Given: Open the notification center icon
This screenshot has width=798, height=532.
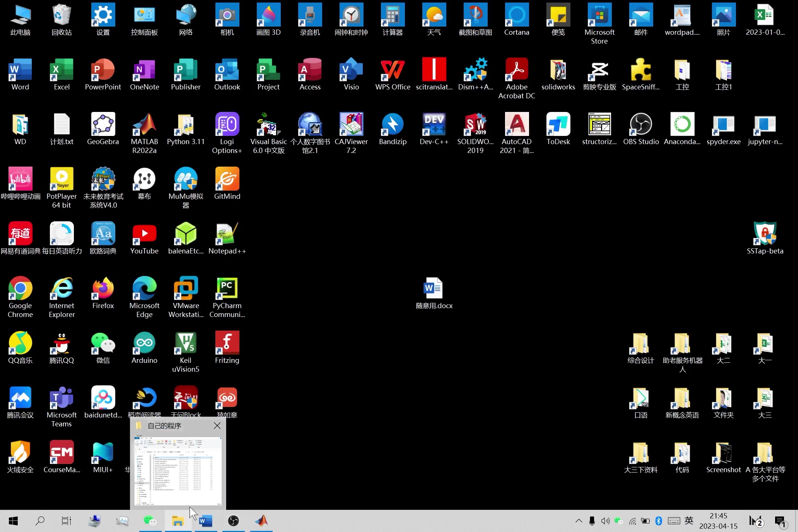Looking at the screenshot, I should (780, 521).
